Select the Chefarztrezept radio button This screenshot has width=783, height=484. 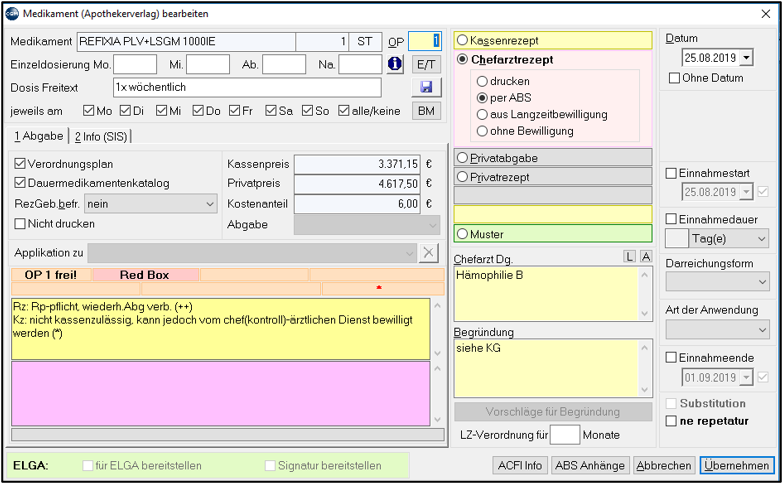[x=462, y=59]
